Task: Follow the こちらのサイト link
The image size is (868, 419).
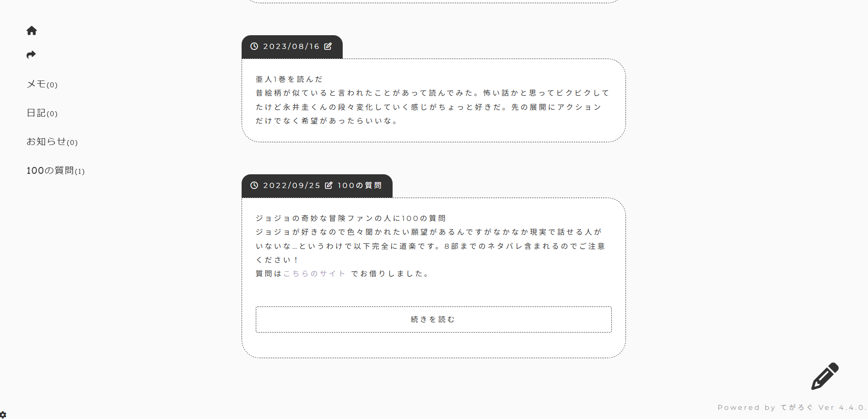Action: (x=314, y=274)
